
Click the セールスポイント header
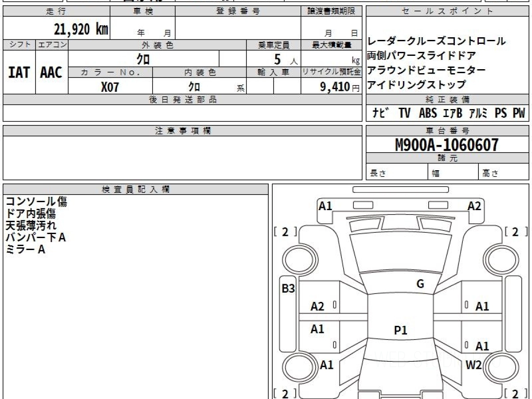447,12
